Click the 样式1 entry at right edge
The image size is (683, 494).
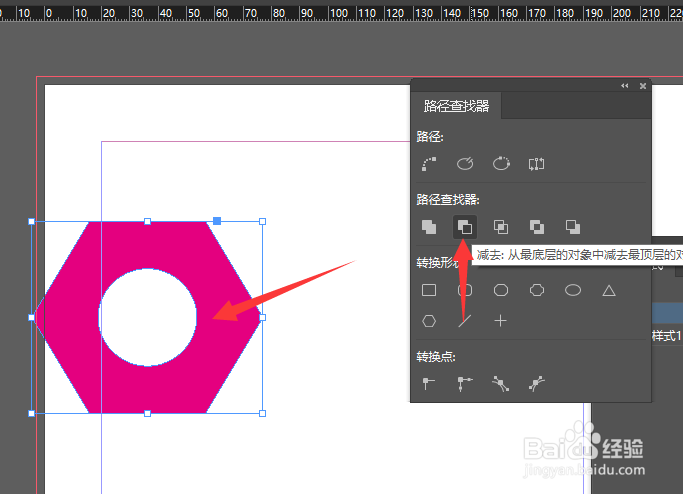pos(666,336)
